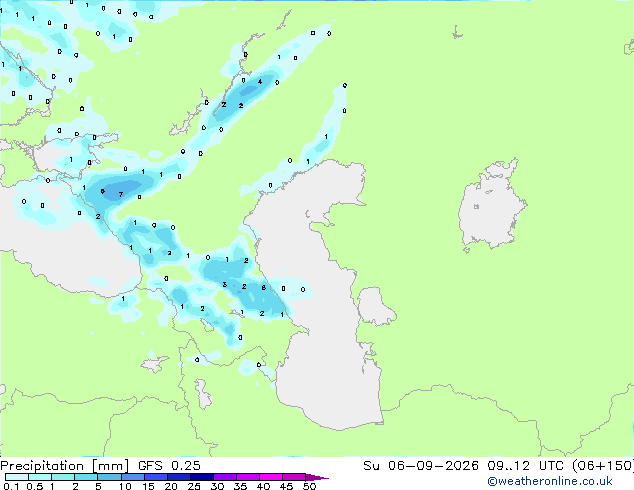Viewport: 634px width, 490px height.
Task: Click the '20' legend scale number
Action: point(171,486)
